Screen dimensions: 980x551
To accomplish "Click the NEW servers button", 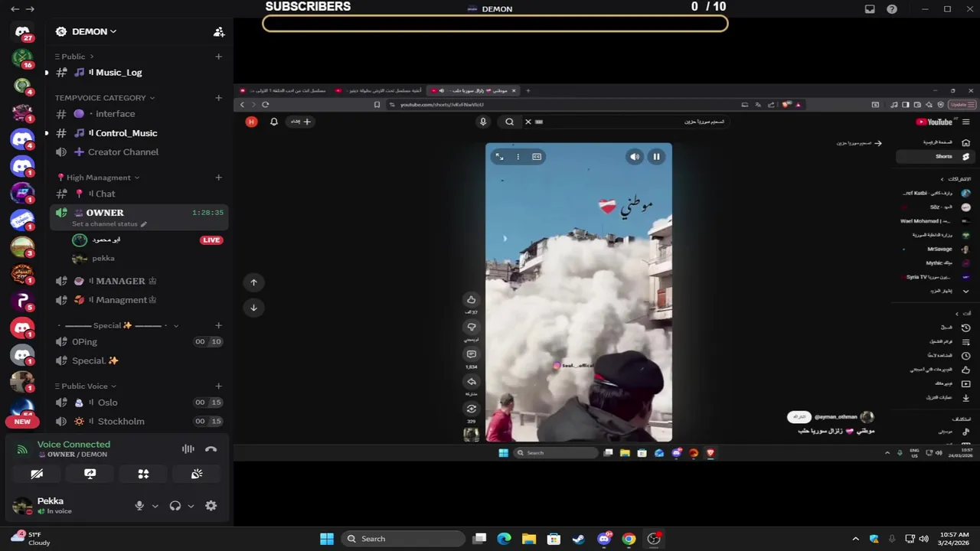I will click(22, 422).
